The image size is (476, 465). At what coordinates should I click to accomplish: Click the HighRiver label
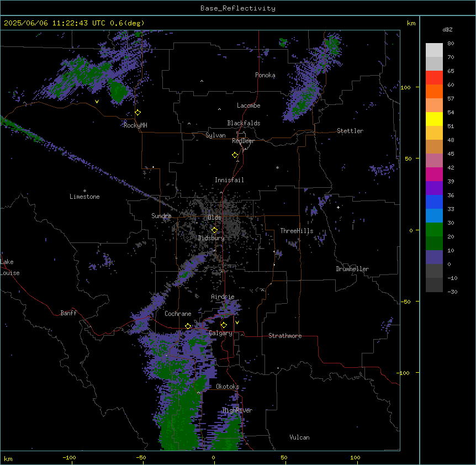237,410
